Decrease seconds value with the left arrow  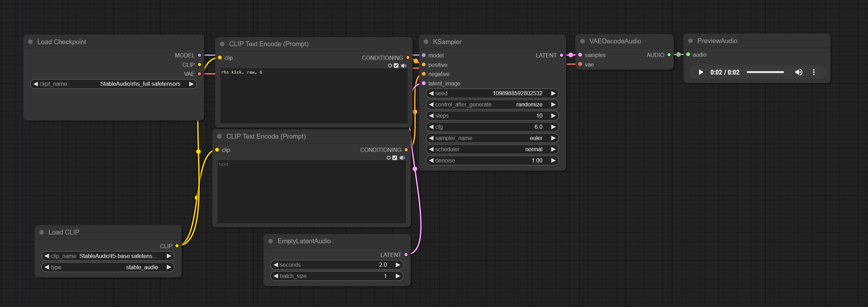tap(276, 265)
